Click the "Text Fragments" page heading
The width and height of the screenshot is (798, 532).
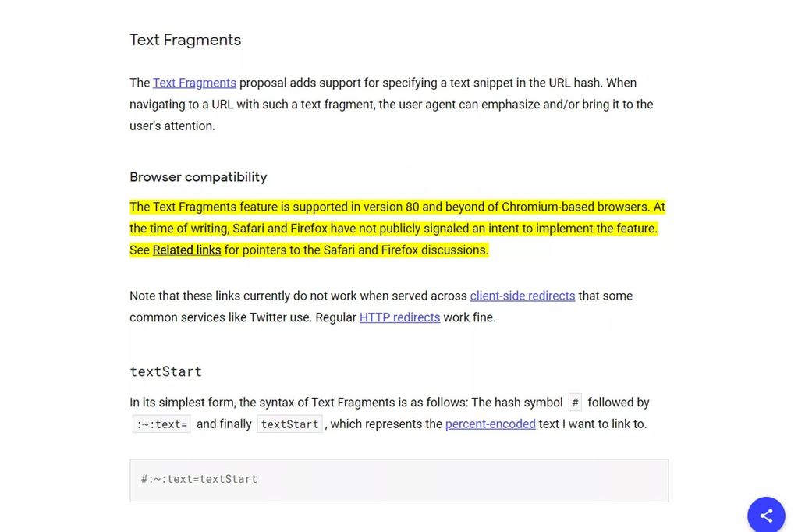[185, 39]
